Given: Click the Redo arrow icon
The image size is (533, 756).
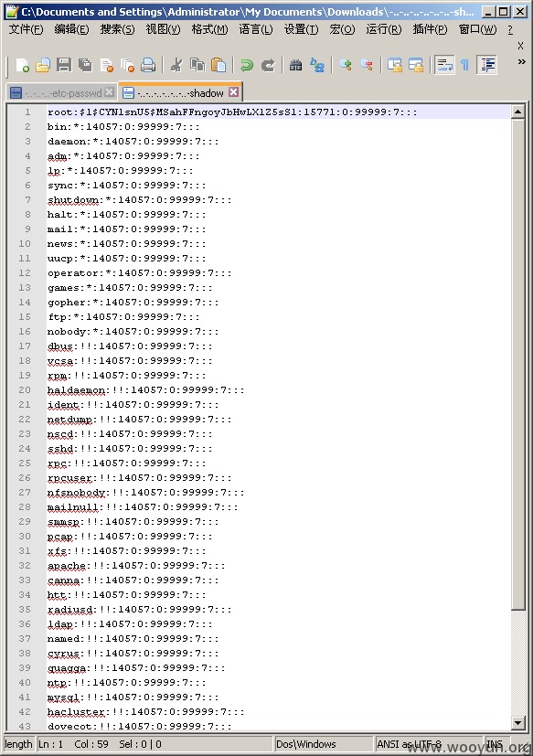Looking at the screenshot, I should (268, 65).
